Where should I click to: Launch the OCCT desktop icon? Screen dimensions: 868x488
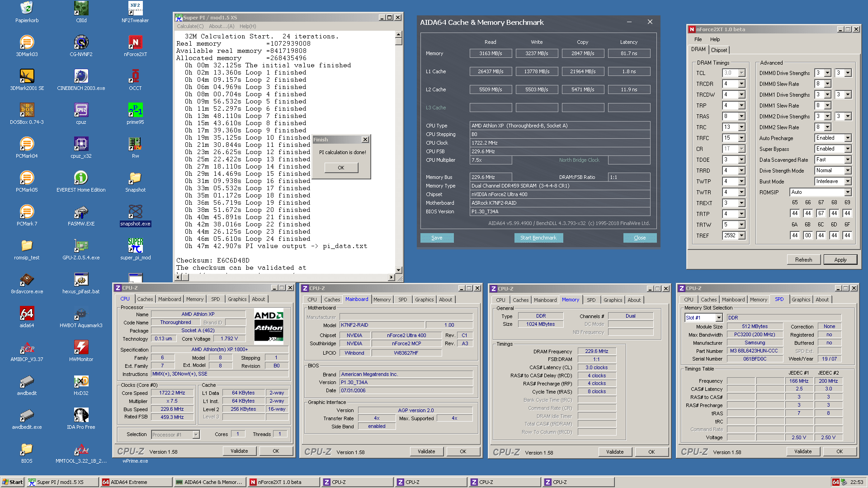click(x=135, y=80)
